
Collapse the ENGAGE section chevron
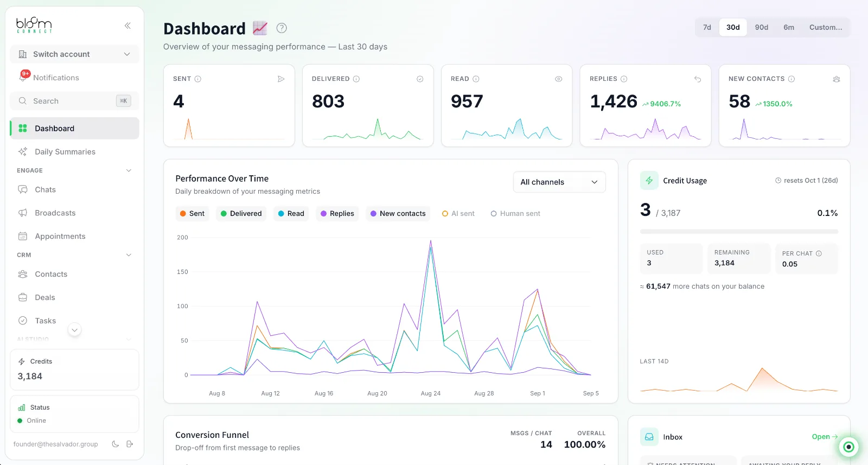point(129,170)
